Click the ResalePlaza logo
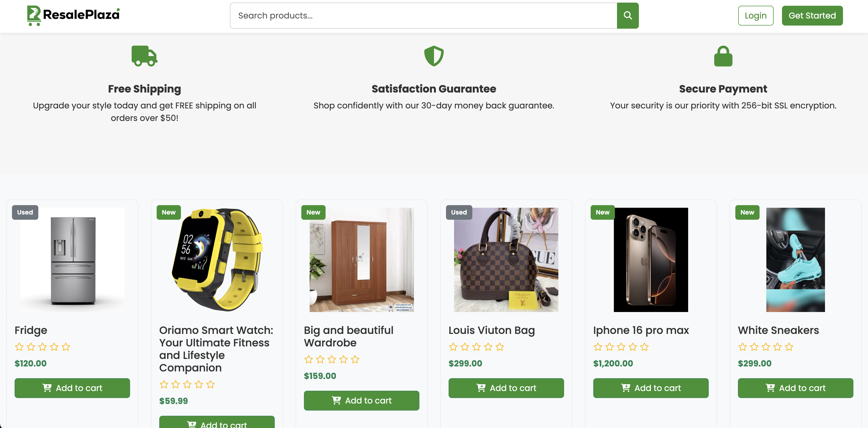The height and width of the screenshot is (428, 868). coord(73,15)
